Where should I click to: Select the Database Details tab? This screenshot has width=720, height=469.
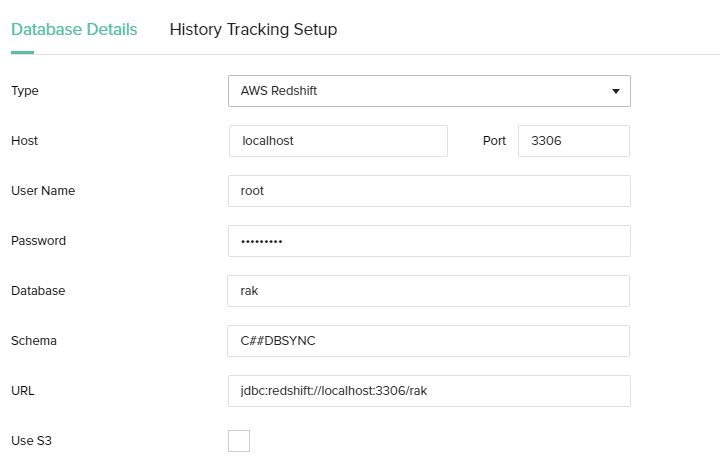[74, 30]
